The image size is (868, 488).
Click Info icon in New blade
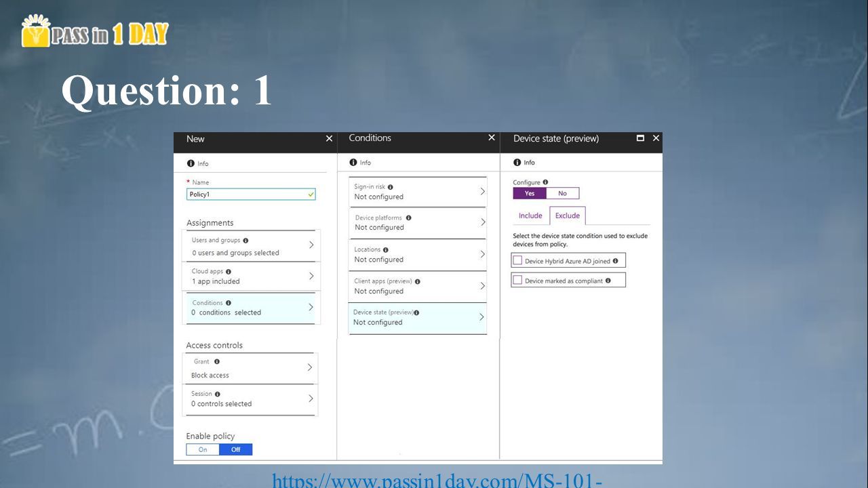pos(191,163)
